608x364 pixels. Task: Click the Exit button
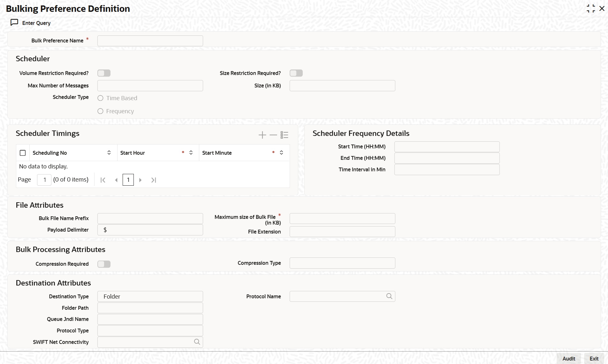(594, 359)
